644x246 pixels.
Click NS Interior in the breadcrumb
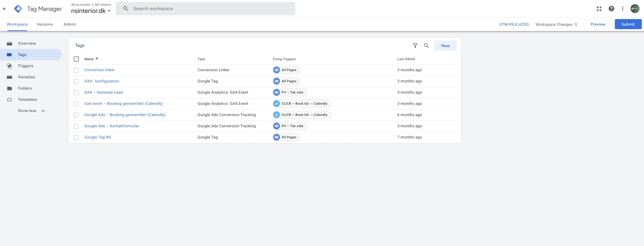click(x=103, y=5)
